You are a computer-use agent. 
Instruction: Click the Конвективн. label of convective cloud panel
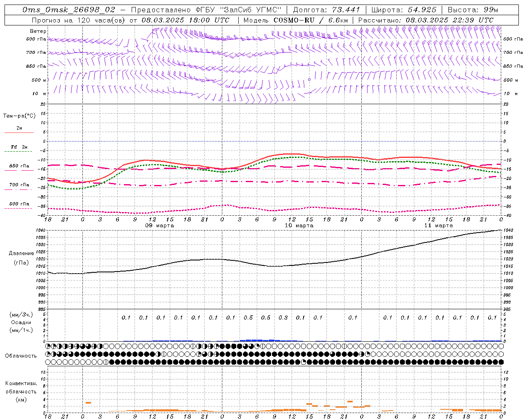tap(21, 383)
